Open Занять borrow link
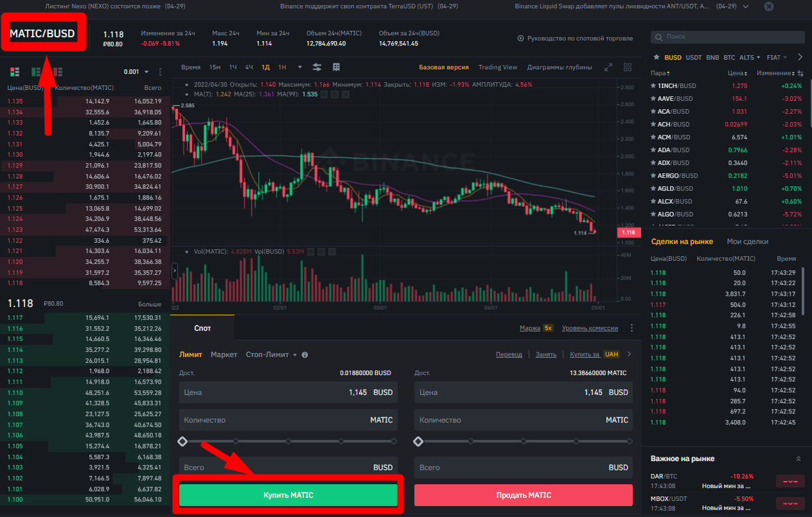The height and width of the screenshot is (517, 812). click(x=546, y=354)
